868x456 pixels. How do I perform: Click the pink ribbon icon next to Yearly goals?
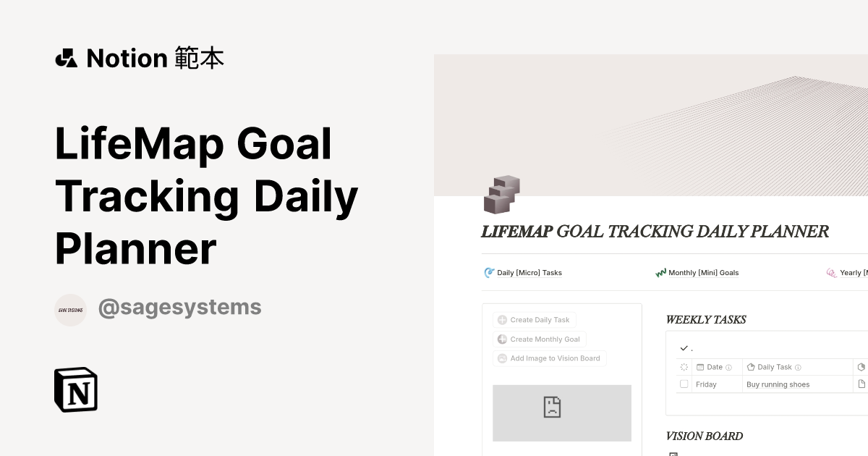[831, 272]
